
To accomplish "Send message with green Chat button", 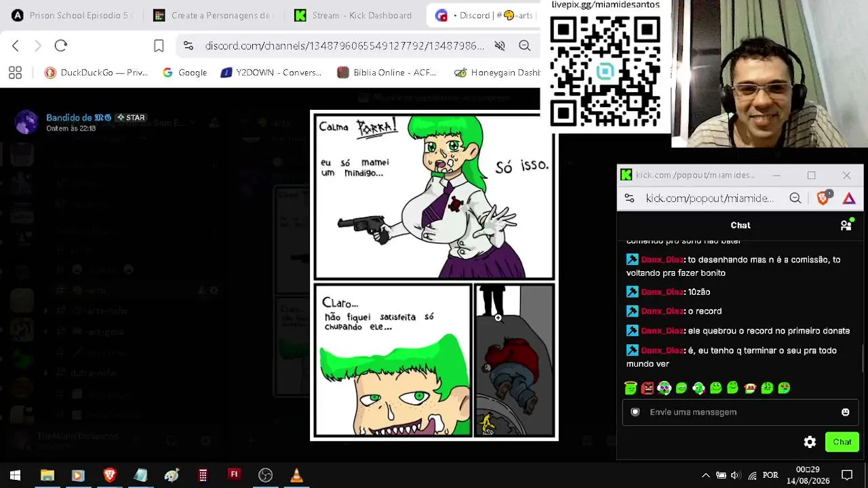I will [x=842, y=442].
